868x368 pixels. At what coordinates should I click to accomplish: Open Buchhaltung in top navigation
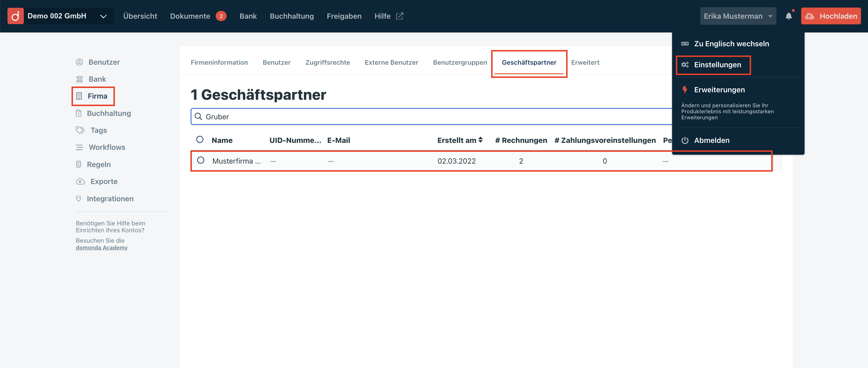[x=292, y=16]
